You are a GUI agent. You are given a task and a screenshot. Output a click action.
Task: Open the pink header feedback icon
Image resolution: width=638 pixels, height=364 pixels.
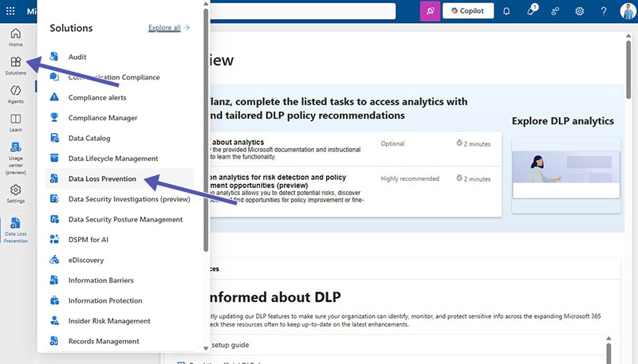tap(430, 11)
